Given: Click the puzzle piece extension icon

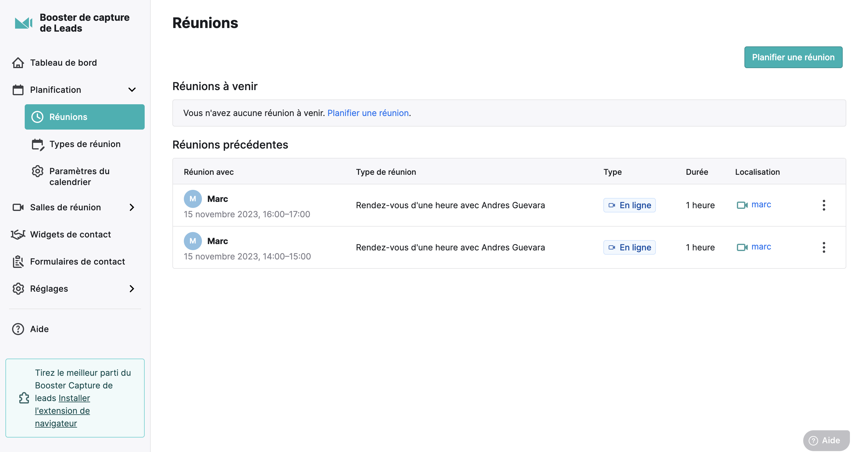Looking at the screenshot, I should [x=24, y=398].
